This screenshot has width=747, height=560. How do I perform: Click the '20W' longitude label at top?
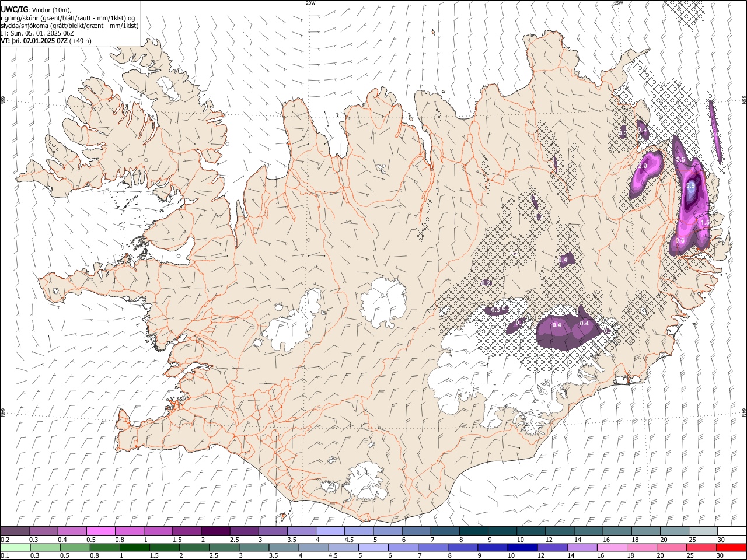(x=311, y=3)
